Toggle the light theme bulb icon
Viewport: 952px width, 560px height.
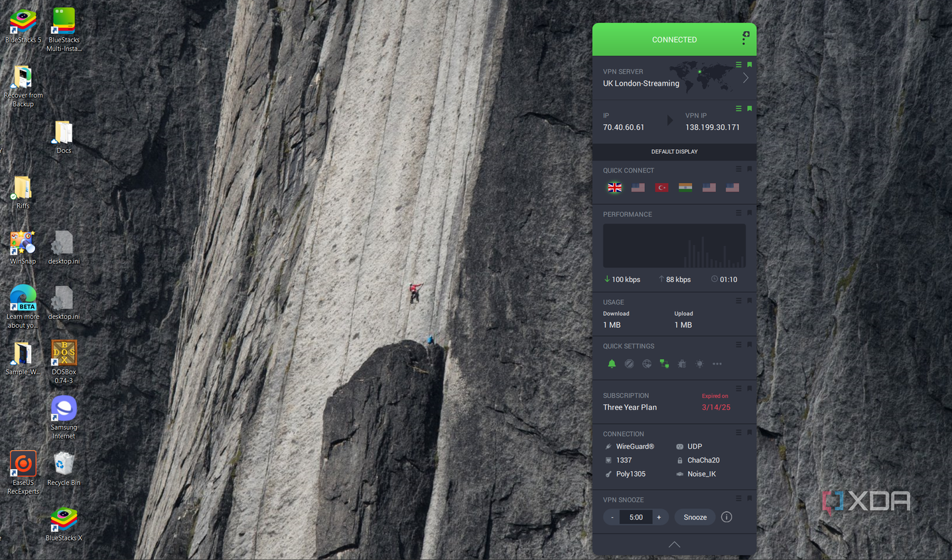pyautogui.click(x=699, y=364)
